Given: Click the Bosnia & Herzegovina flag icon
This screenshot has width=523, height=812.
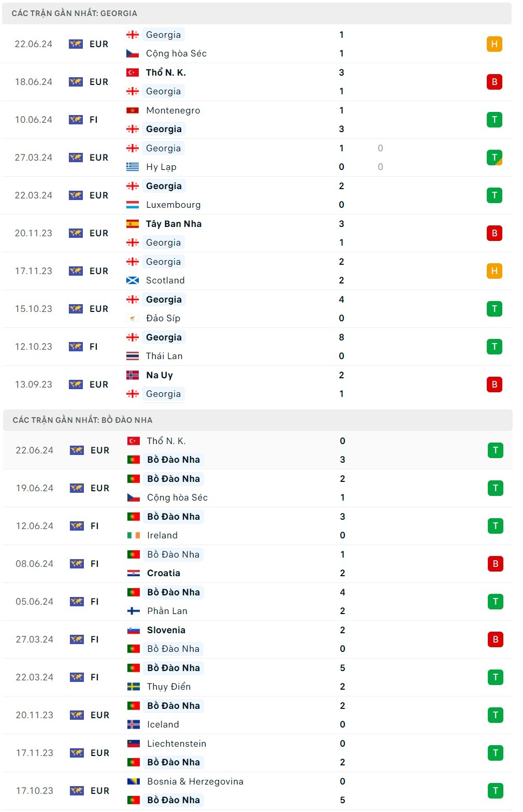Looking at the screenshot, I should coord(134,781).
